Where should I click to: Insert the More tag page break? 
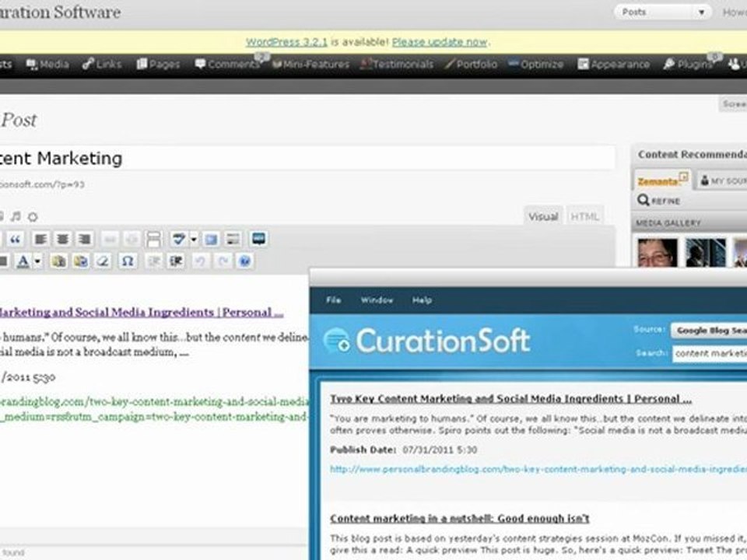point(153,239)
